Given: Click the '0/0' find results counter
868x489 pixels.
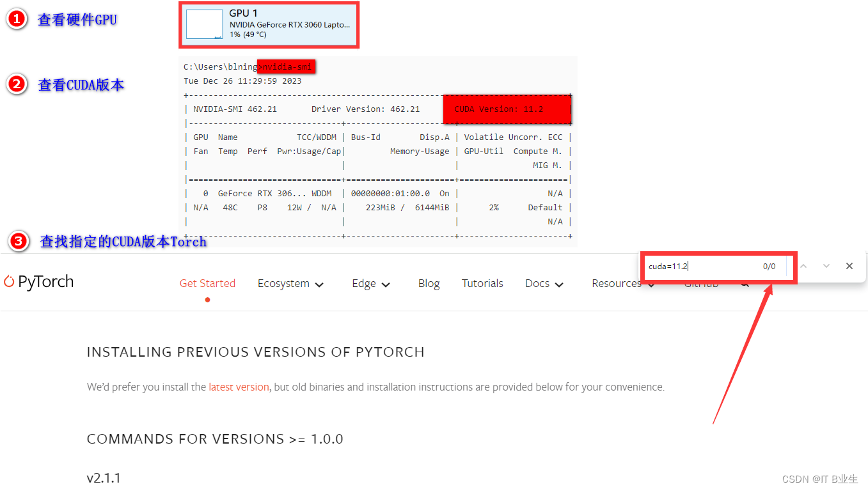Looking at the screenshot, I should (x=769, y=267).
